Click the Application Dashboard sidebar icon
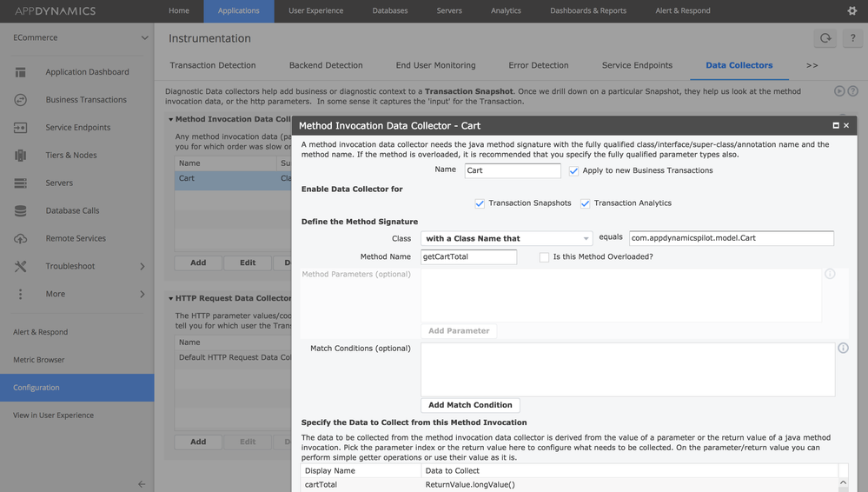The height and width of the screenshot is (492, 868). [x=21, y=72]
